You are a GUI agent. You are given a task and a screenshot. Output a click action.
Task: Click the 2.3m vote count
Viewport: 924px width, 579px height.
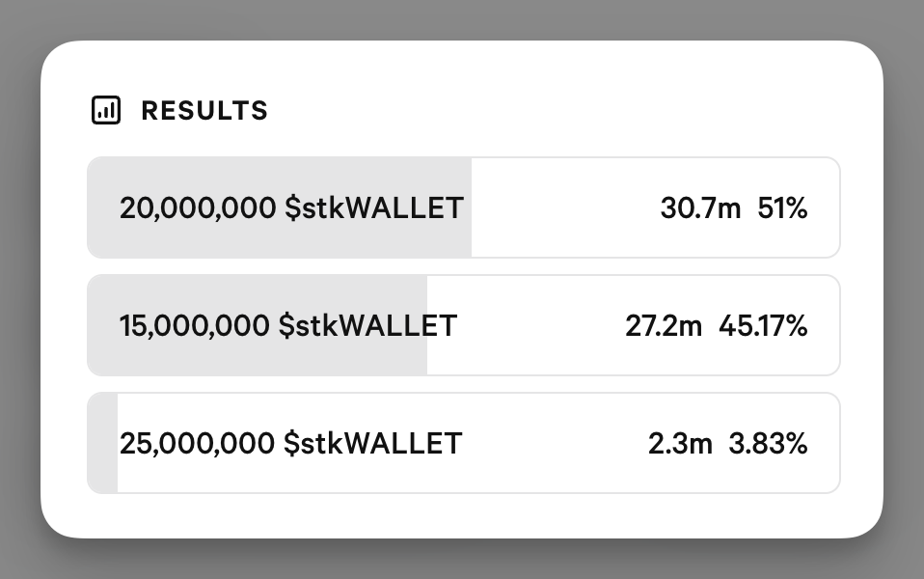(x=680, y=443)
